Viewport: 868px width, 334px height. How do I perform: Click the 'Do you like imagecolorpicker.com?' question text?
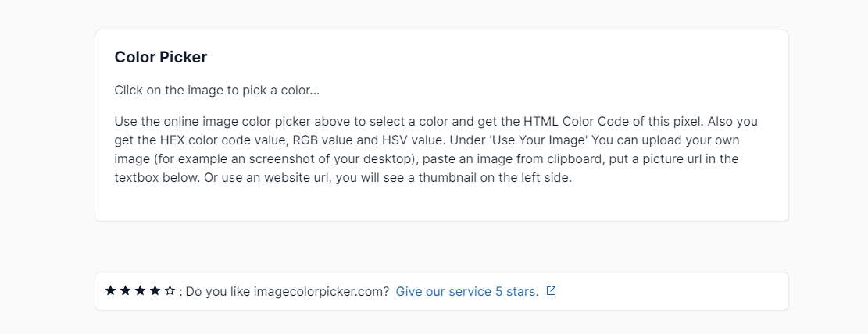point(288,291)
